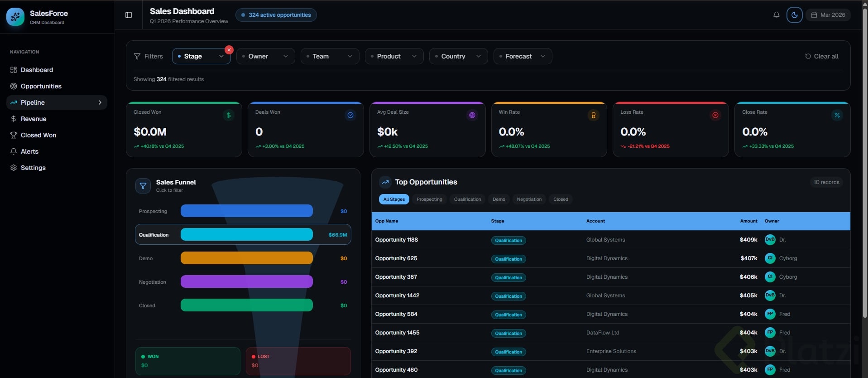Click the Closed Won dollar icon
The image size is (868, 378).
point(229,115)
